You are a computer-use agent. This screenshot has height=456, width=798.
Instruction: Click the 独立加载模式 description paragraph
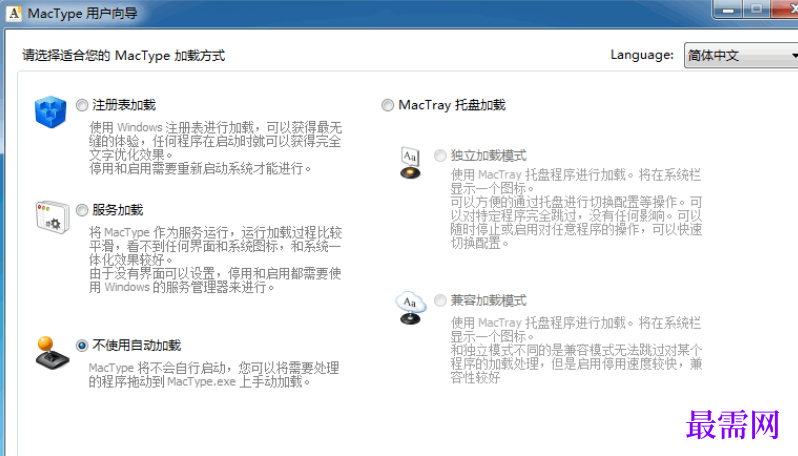[576, 209]
